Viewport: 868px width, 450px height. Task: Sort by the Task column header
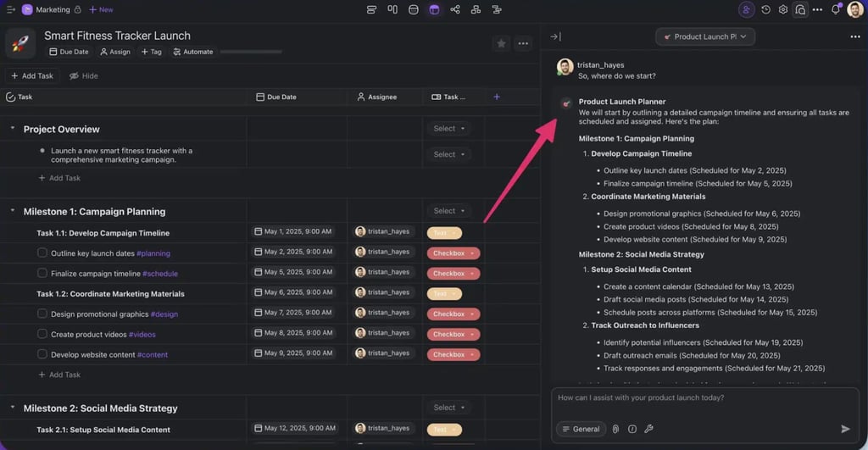pyautogui.click(x=19, y=97)
